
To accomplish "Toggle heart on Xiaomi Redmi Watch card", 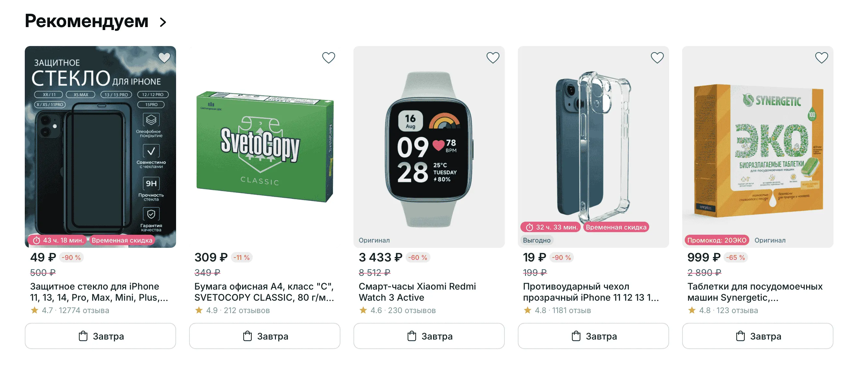I will click(493, 58).
